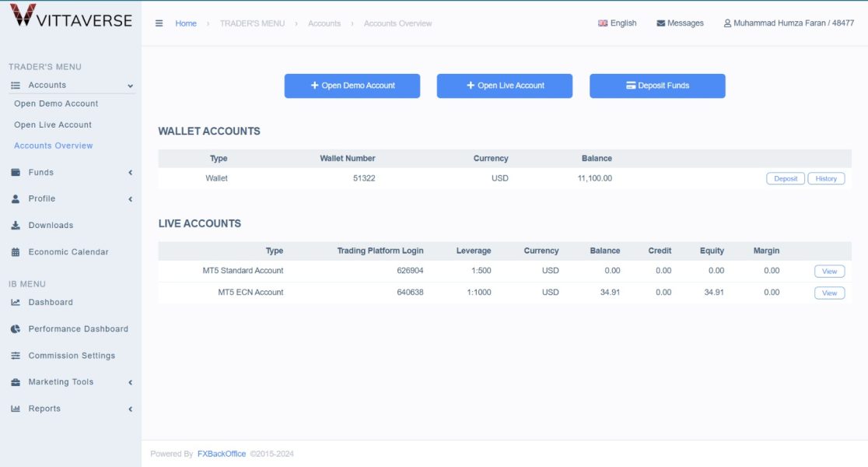Screen dimensions: 868x467
Task: Expand the Reports submenu chevron
Action: (x=130, y=409)
